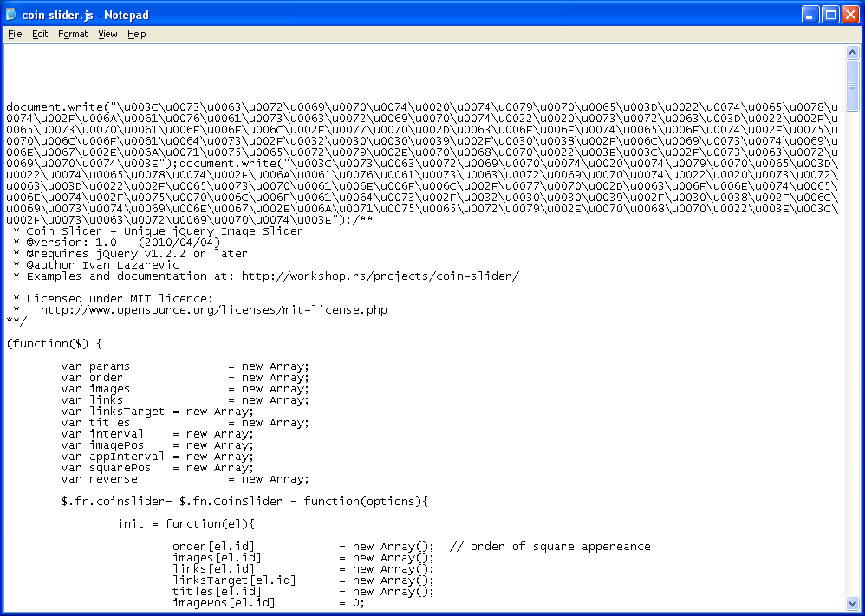Viewport: 865px width, 616px height.
Task: Minimize the Notepad window
Action: [x=810, y=15]
